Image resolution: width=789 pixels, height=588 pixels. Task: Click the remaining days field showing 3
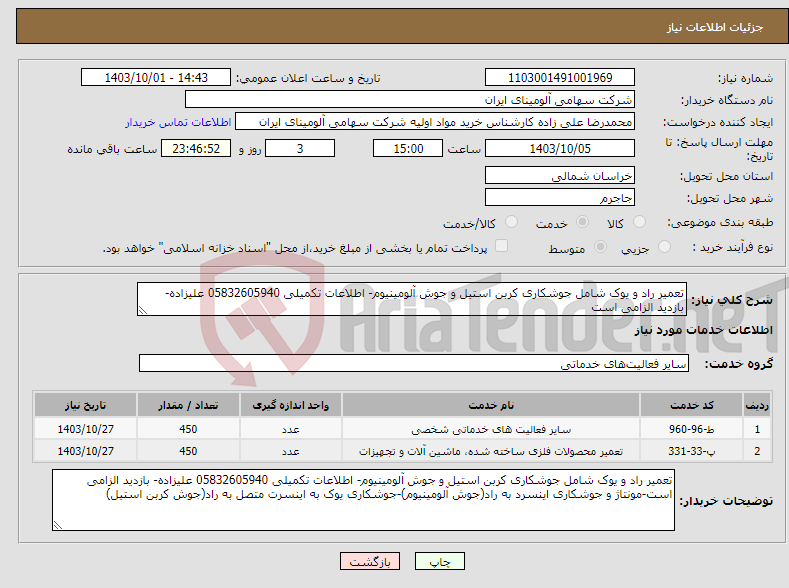[x=300, y=148]
